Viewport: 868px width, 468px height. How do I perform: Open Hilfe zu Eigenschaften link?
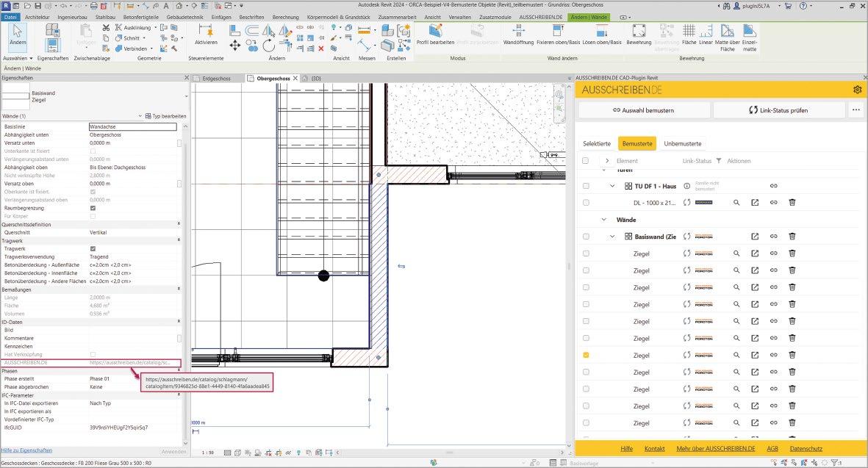point(26,450)
